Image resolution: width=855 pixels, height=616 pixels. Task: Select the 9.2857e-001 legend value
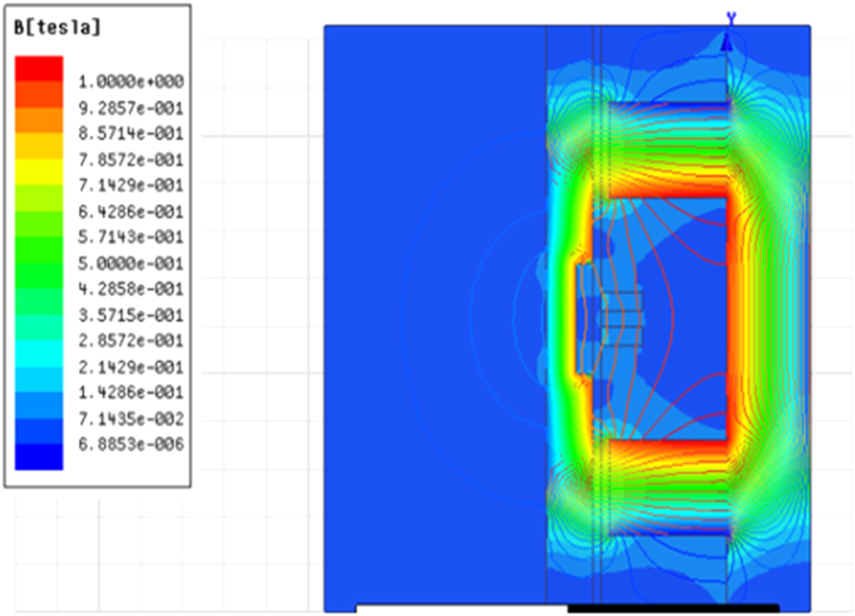pos(131,108)
